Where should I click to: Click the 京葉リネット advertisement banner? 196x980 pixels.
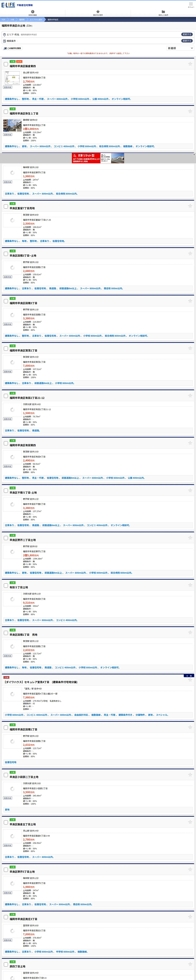[98, 158]
